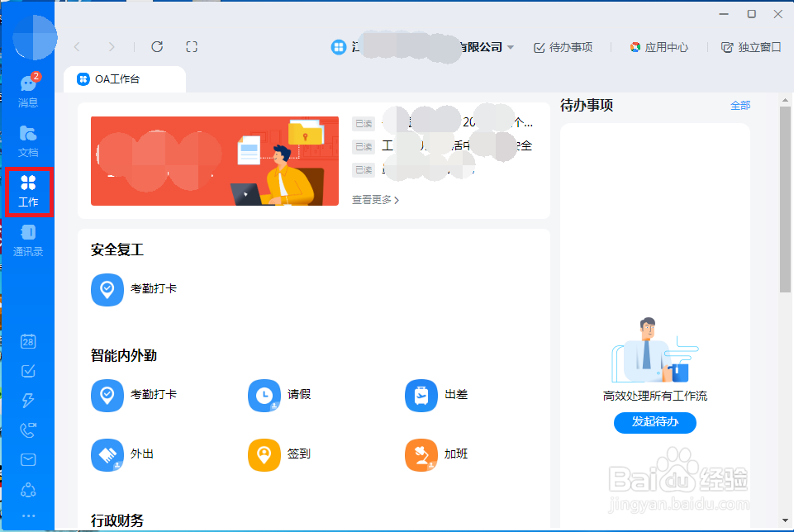
Task: Click 查看更多 to view more announcements
Action: (375, 200)
